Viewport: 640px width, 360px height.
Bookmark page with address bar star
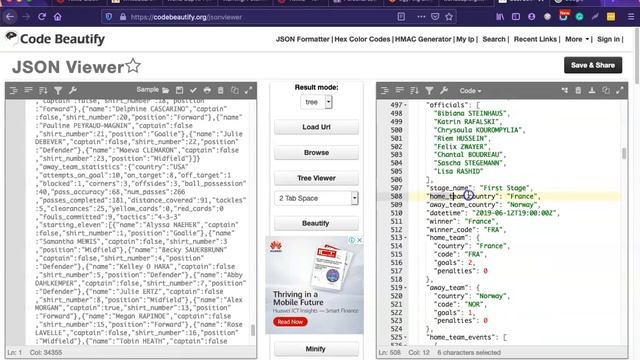click(x=449, y=17)
